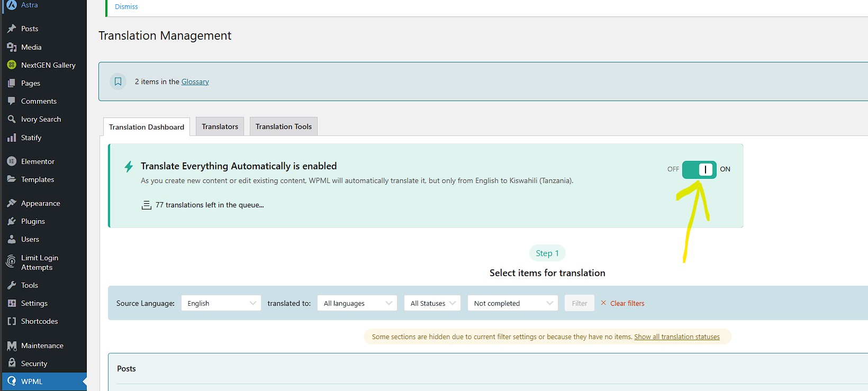868x391 pixels.
Task: Click "77 translations left in the queue" text
Action: 210,205
